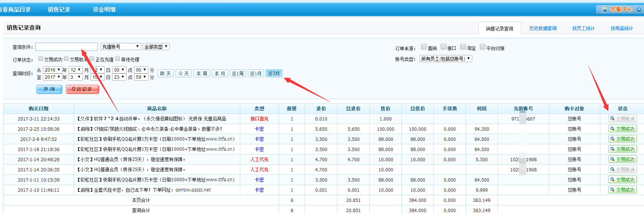Click the 查询条件 text input field
The width and height of the screenshot is (644, 214).
pos(67,47)
